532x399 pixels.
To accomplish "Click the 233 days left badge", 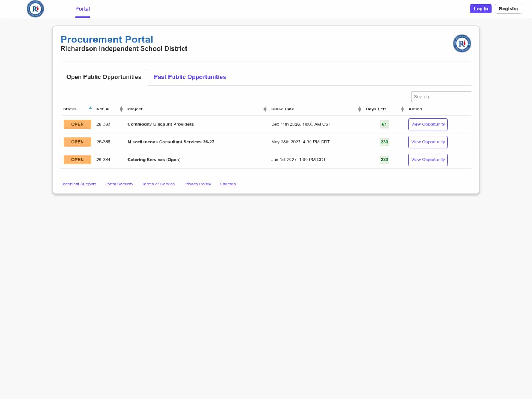I will click(x=385, y=160).
